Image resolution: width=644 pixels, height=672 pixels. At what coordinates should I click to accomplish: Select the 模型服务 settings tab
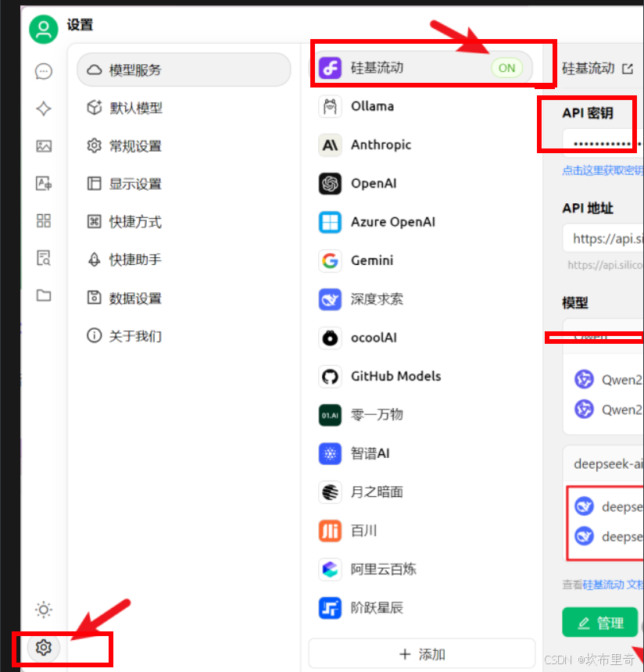pos(184,70)
